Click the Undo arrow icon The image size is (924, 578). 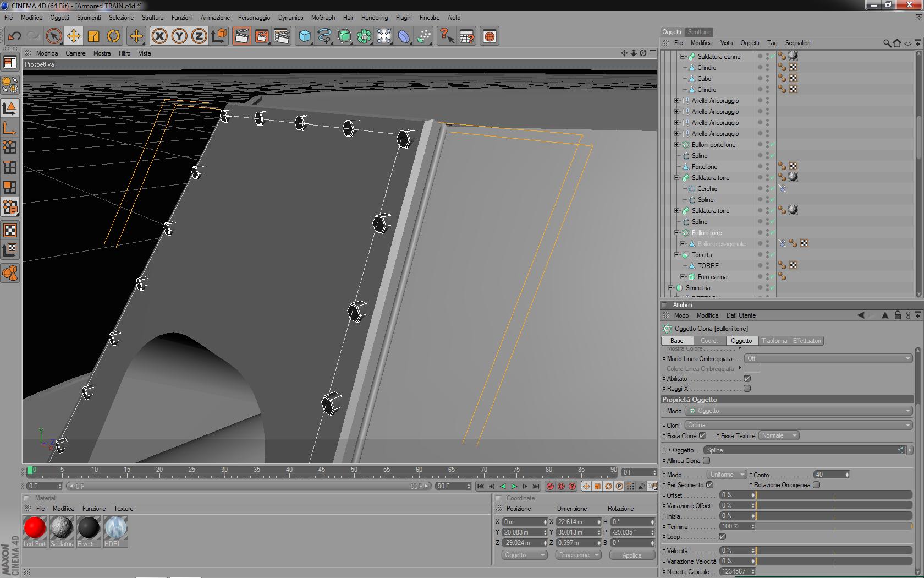click(x=14, y=36)
